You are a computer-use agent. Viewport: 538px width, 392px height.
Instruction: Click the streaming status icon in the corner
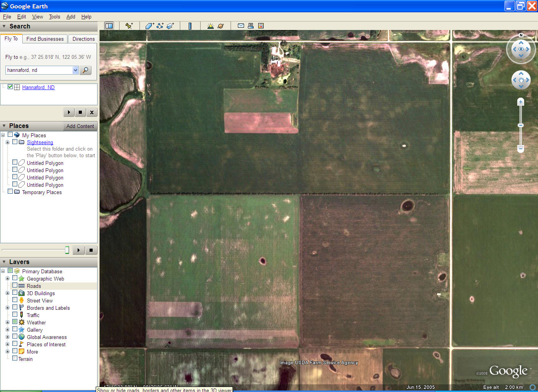(533, 387)
